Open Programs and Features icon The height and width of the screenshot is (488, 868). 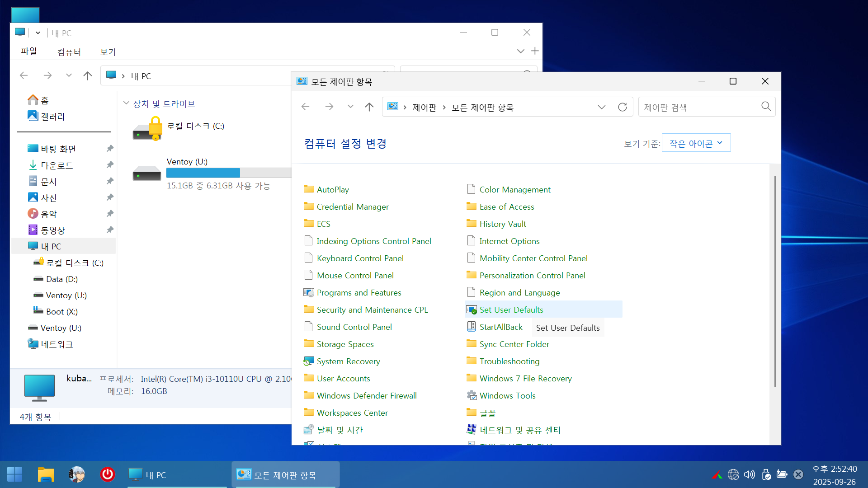309,292
